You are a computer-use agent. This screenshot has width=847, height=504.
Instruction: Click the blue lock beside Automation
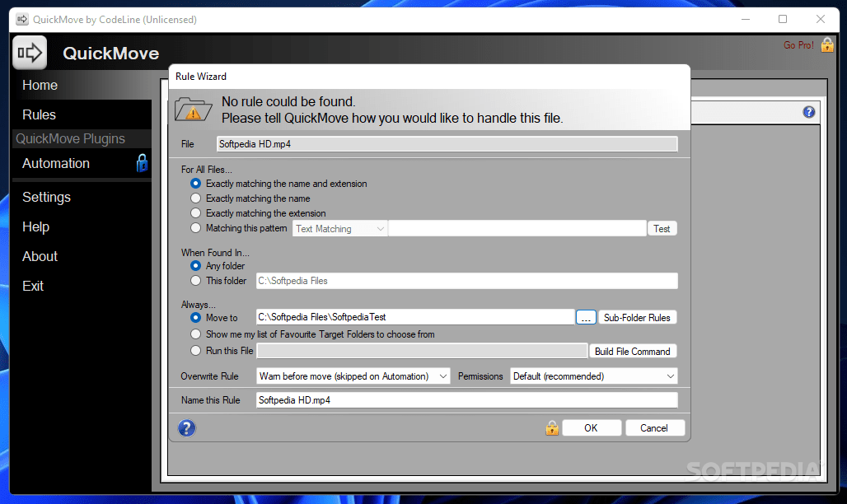(142, 162)
